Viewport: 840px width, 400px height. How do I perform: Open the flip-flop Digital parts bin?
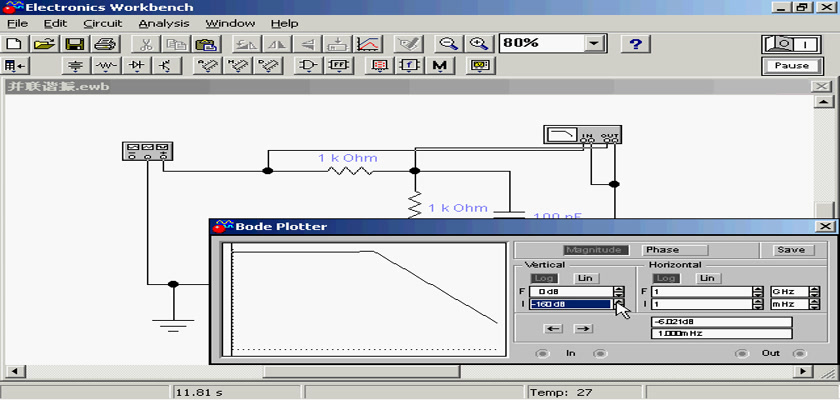(340, 66)
